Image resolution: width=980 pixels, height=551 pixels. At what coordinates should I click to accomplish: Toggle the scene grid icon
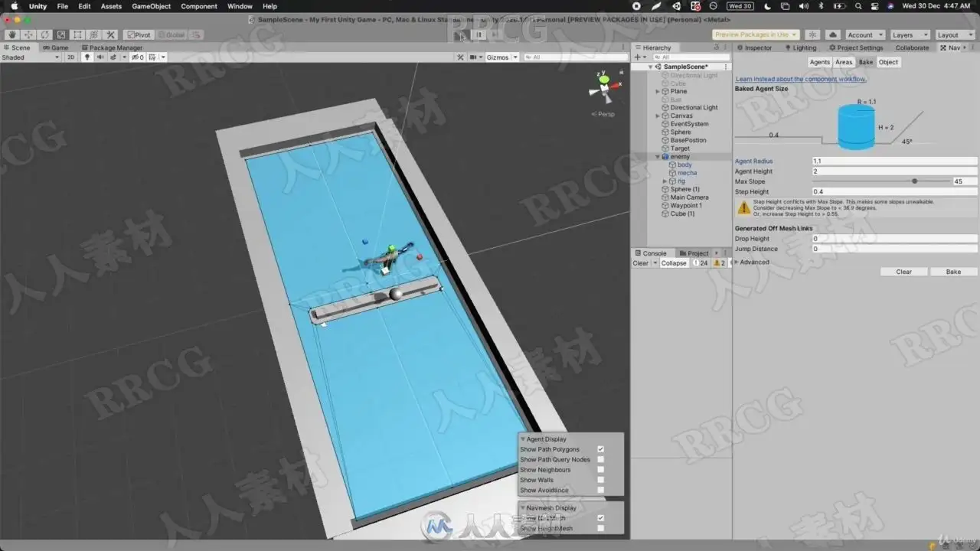point(153,57)
